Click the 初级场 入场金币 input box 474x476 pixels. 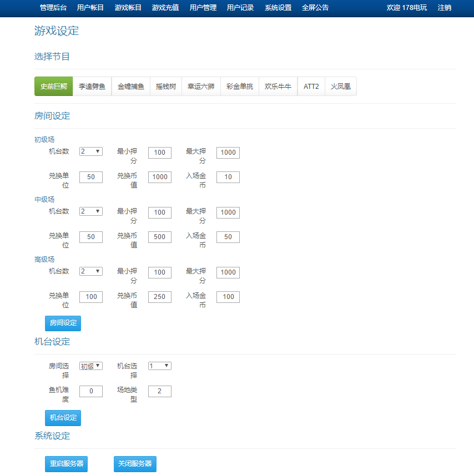228,177
